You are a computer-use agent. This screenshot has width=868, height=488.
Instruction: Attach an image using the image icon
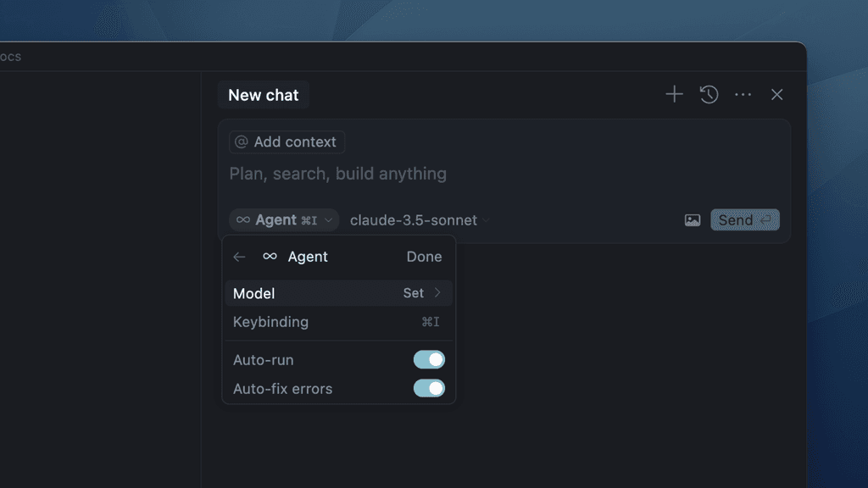pyautogui.click(x=693, y=219)
